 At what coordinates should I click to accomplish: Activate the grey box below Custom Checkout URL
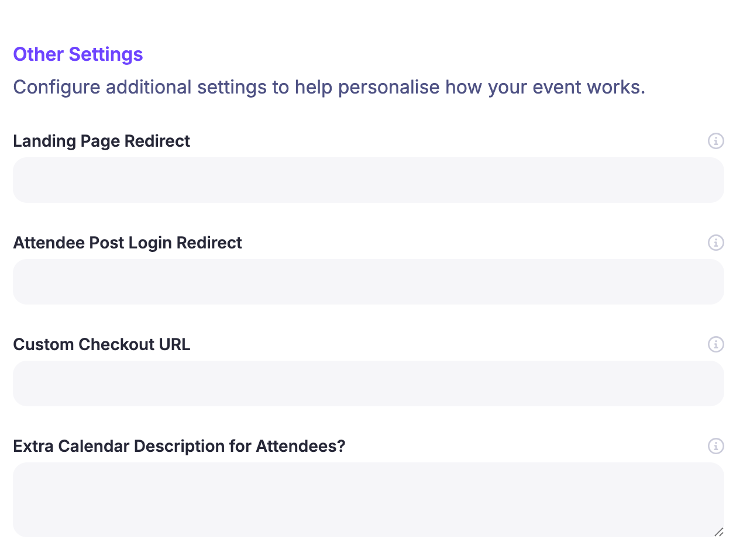point(369,383)
